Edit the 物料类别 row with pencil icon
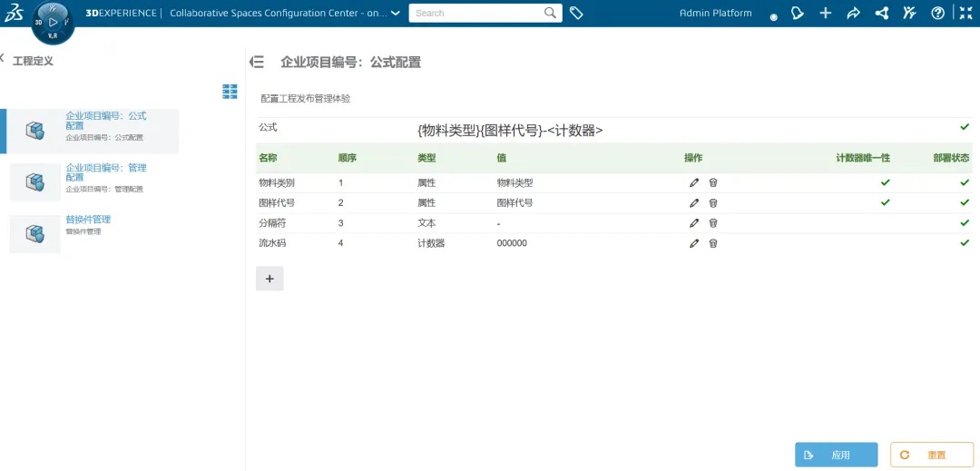This screenshot has width=980, height=471. point(694,182)
